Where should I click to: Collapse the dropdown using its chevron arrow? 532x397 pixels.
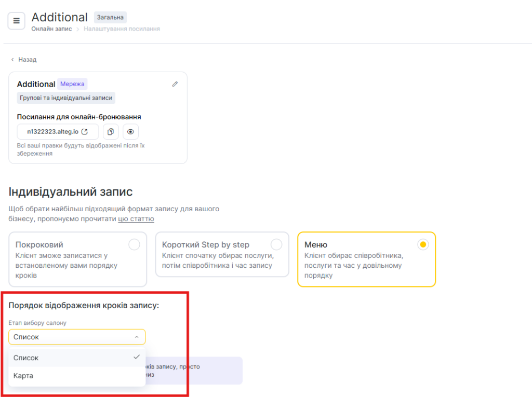(x=137, y=337)
